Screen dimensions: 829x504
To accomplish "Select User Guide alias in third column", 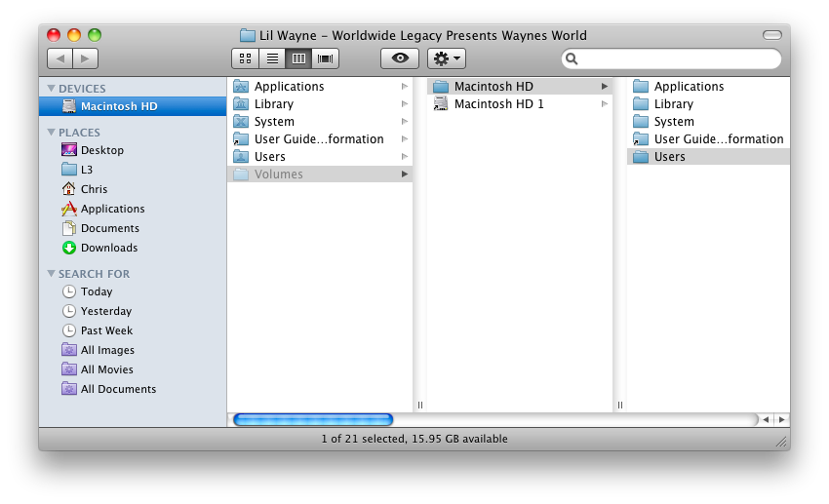I will [x=708, y=139].
